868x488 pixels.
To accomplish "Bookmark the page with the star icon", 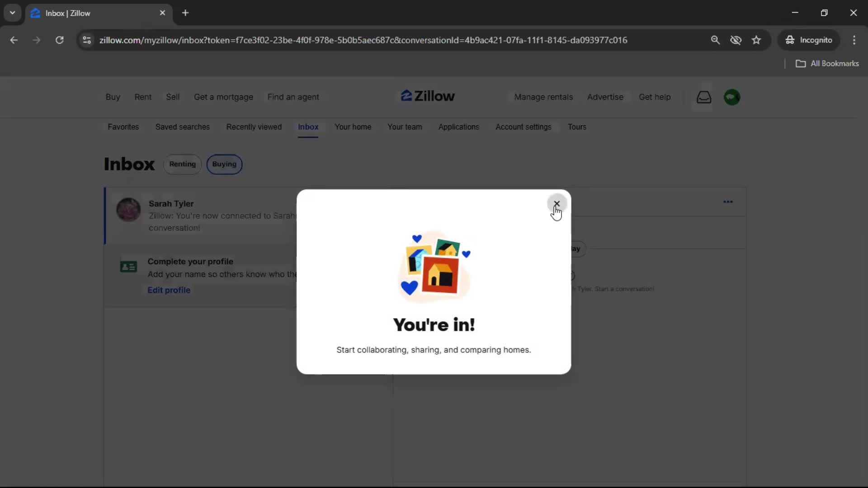I will click(756, 40).
